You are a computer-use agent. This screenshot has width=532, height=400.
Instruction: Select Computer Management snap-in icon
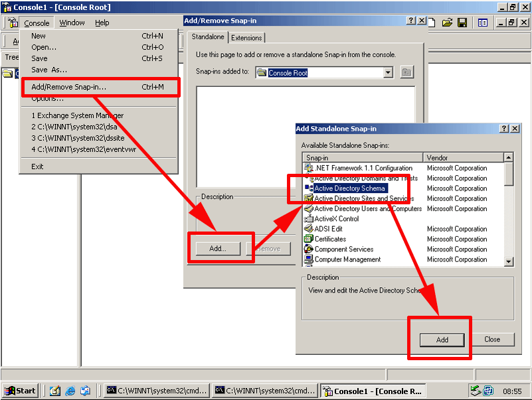[308, 259]
